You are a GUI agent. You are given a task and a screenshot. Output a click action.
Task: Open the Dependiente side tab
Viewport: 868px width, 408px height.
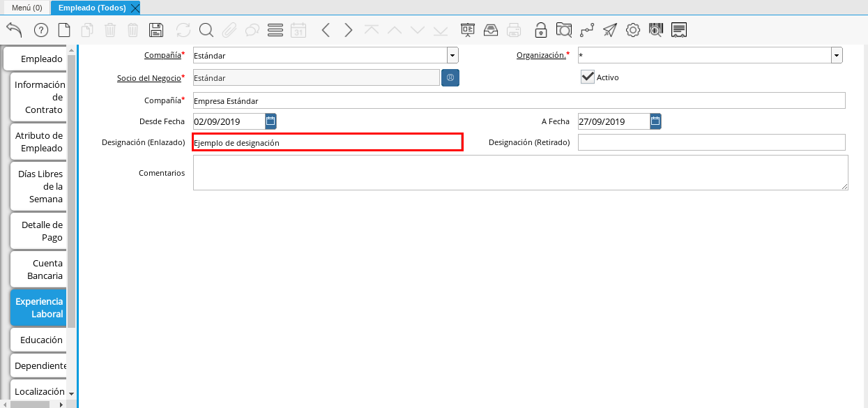tap(38, 365)
